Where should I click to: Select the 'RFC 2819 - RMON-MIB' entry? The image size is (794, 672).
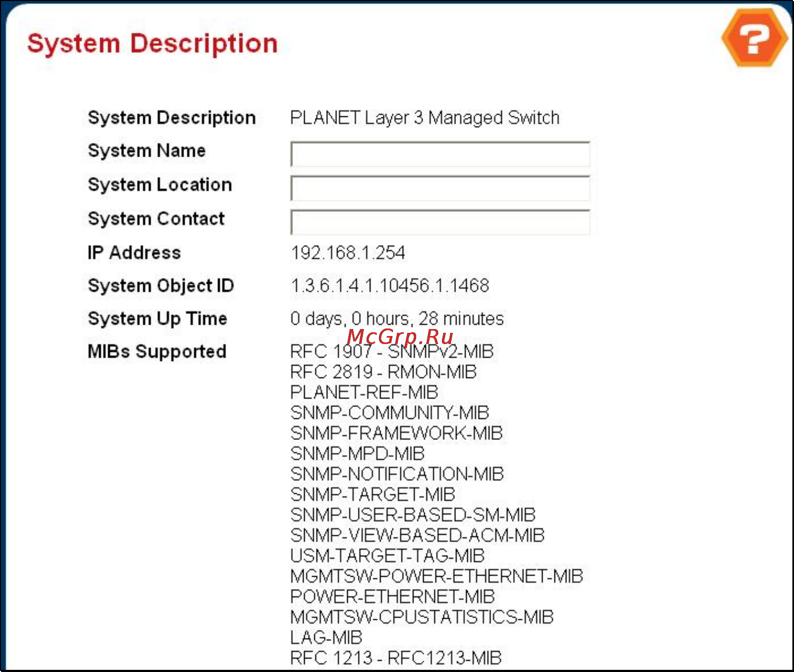(383, 372)
